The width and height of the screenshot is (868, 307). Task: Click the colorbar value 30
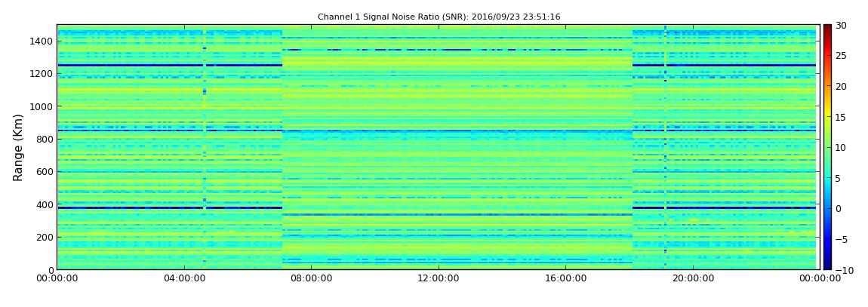point(841,25)
